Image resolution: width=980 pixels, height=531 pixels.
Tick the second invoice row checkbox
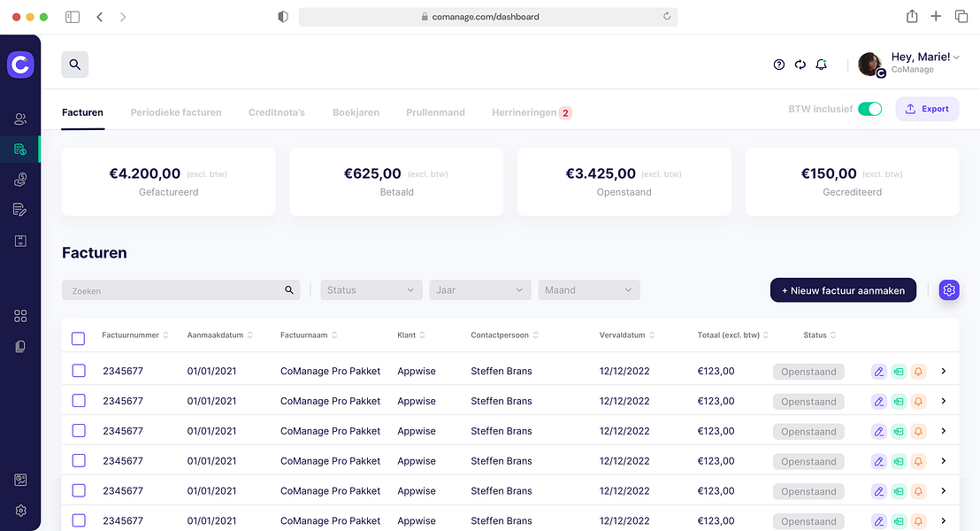click(x=79, y=400)
